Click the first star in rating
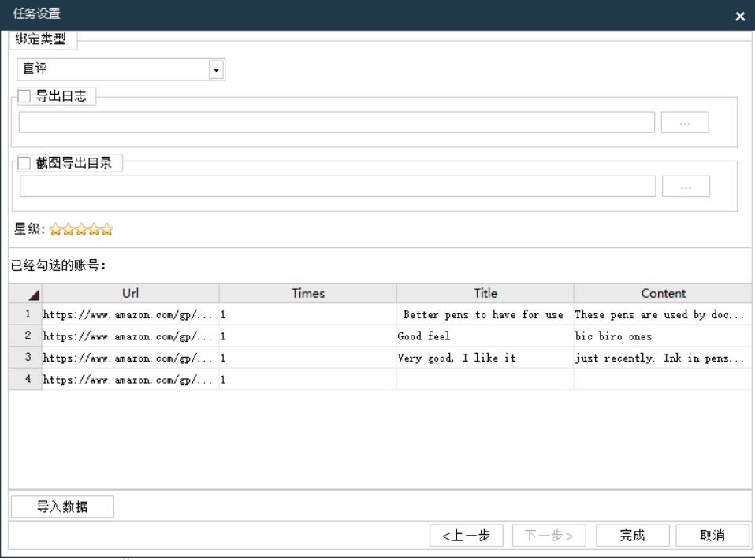 tap(56, 230)
